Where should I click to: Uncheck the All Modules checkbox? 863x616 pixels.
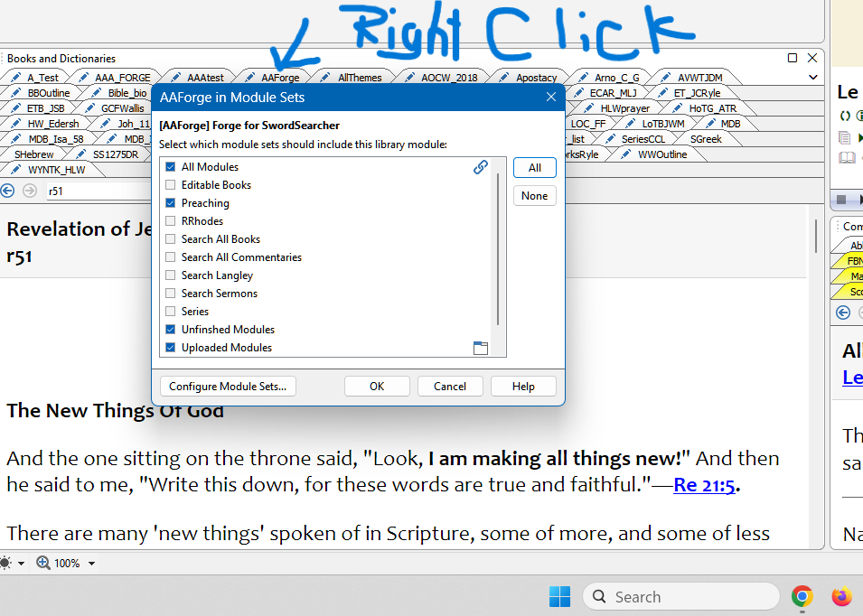point(171,167)
